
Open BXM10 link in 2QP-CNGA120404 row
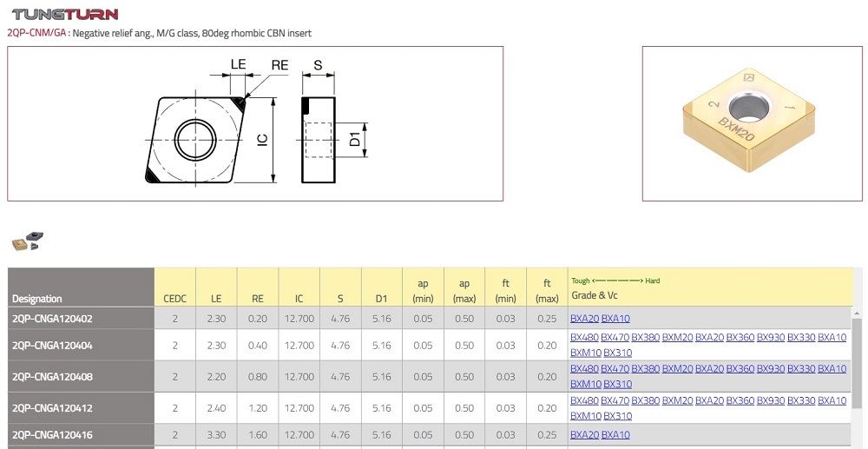pyautogui.click(x=586, y=353)
